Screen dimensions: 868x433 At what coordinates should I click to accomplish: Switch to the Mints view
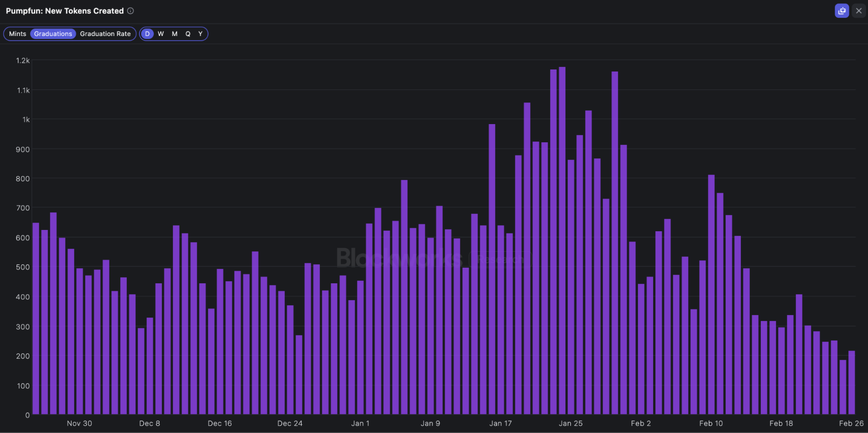coord(17,34)
